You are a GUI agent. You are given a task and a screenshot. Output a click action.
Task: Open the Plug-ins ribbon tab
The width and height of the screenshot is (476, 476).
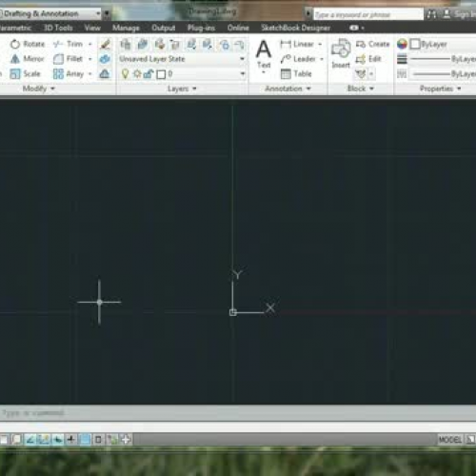[201, 28]
